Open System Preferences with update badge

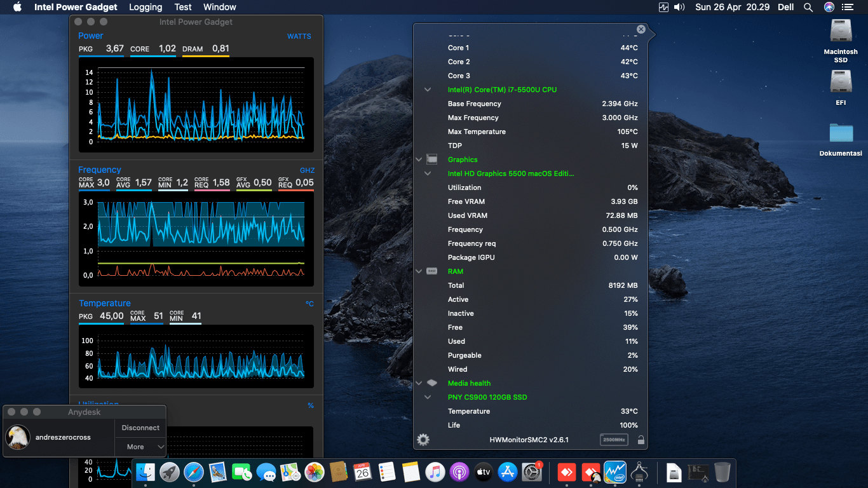click(x=531, y=471)
